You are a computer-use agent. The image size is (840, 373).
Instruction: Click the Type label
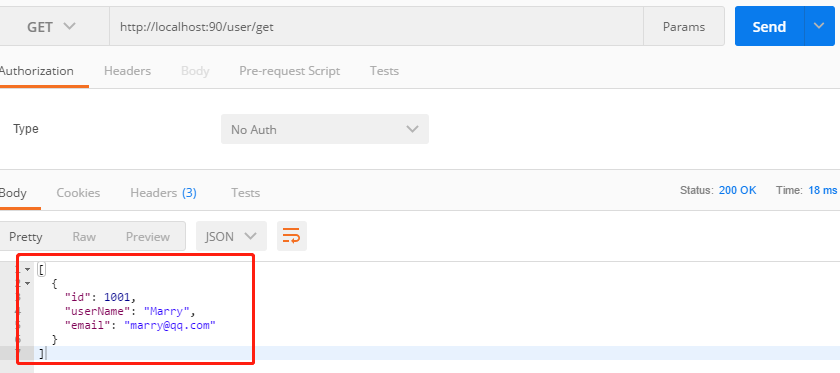(26, 129)
